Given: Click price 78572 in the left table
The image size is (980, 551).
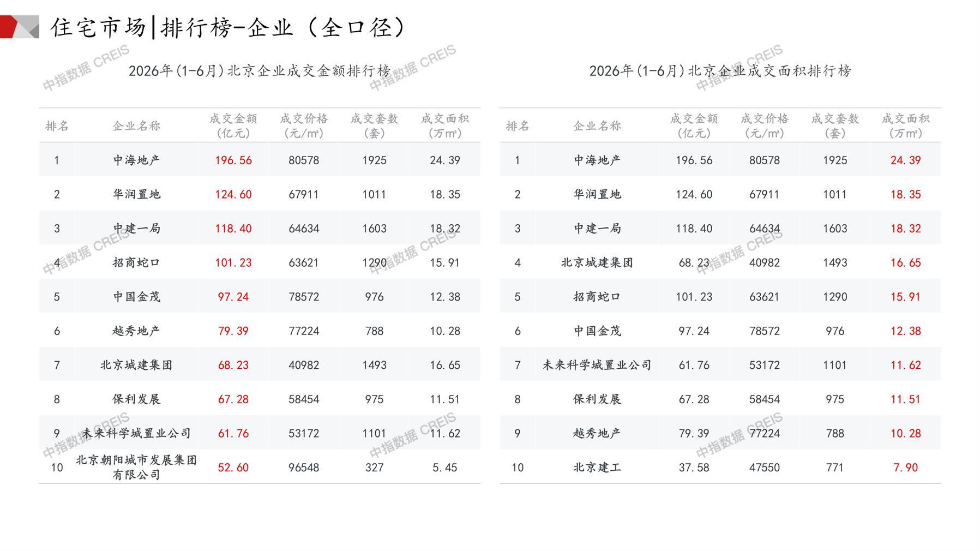Looking at the screenshot, I should [304, 297].
